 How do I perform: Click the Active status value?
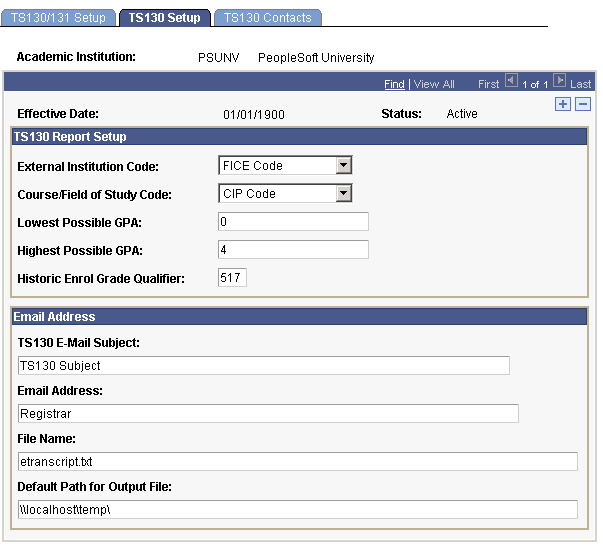462,114
